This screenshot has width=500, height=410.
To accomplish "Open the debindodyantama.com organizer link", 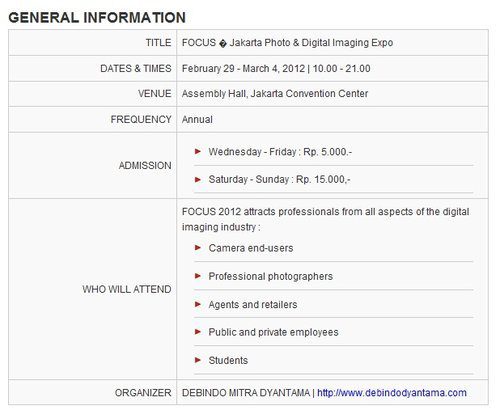I will point(392,393).
